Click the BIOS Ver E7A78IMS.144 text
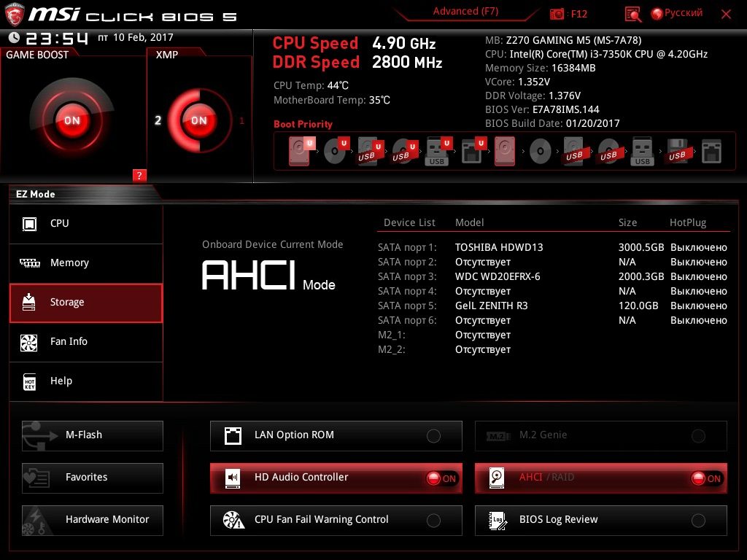This screenshot has height=560, width=747. tap(542, 109)
